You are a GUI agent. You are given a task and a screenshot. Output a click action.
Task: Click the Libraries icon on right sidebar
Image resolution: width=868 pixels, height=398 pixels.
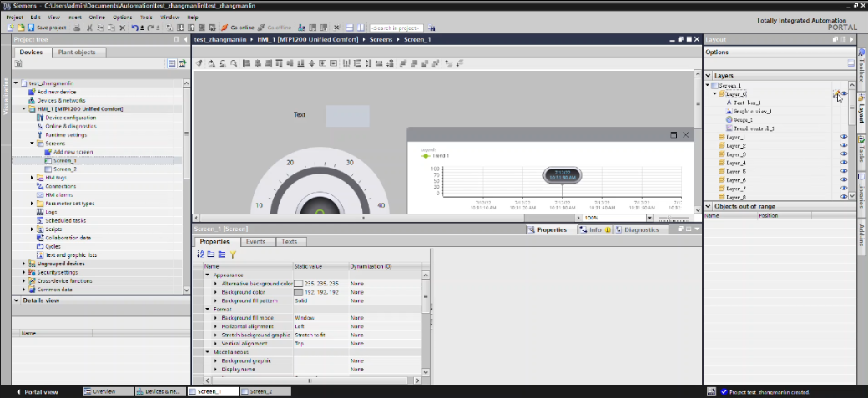coord(862,177)
